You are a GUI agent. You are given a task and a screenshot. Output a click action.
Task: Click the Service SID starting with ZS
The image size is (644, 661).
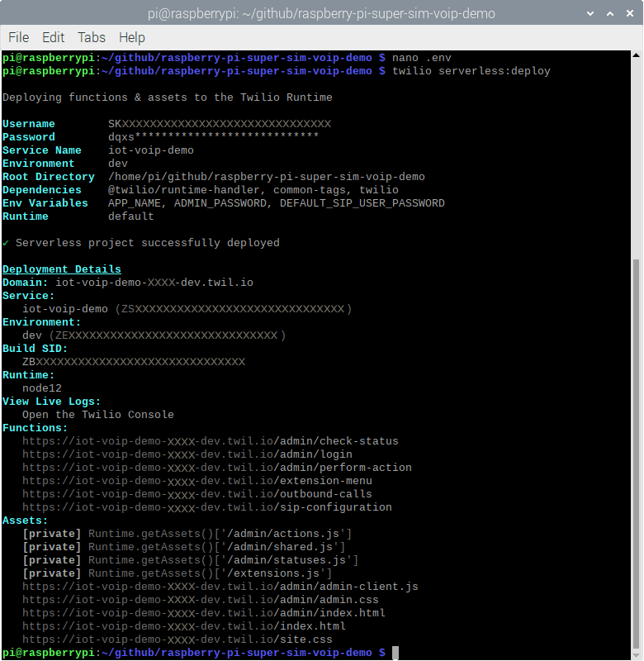point(234,308)
